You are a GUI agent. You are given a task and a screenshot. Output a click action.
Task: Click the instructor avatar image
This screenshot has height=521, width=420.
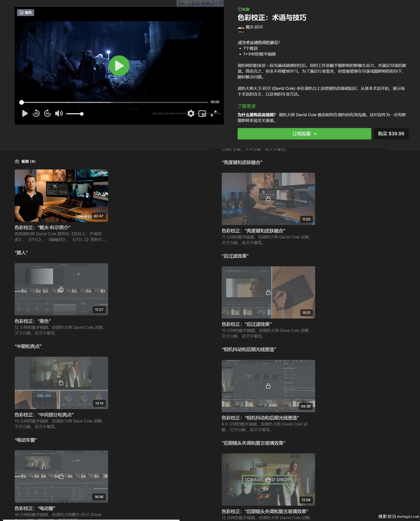241,29
